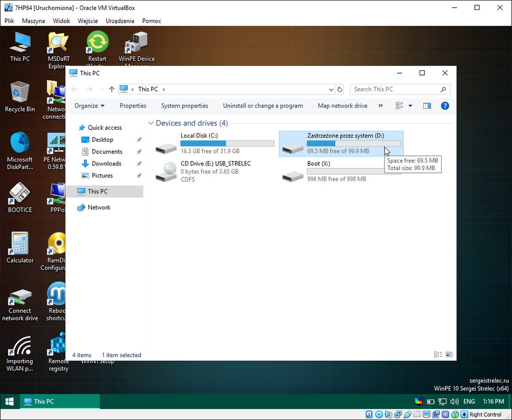This screenshot has height=420, width=512.
Task: Open the Plik menu
Action: pos(9,20)
